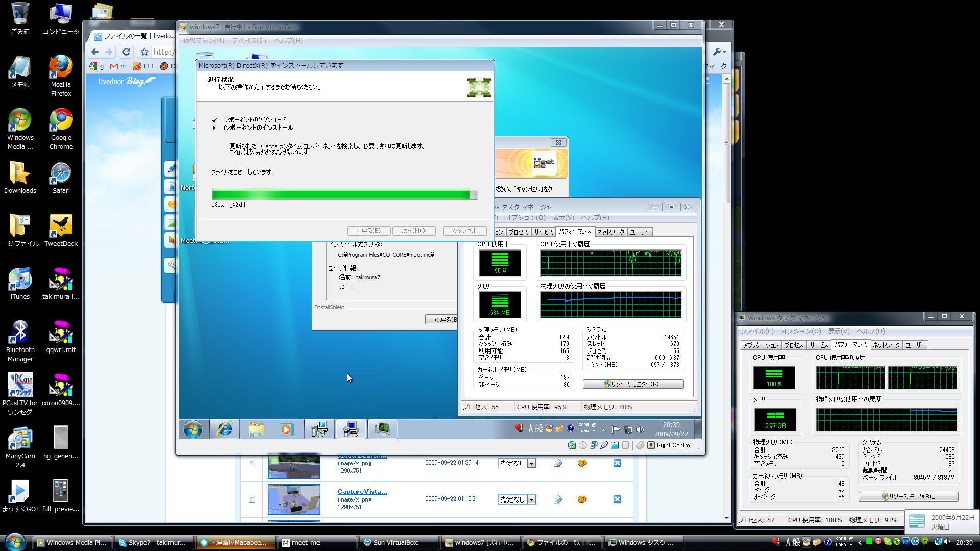Screen dimensions: 980x551
Task: Open the Downloads folder icon
Action: pos(20,178)
